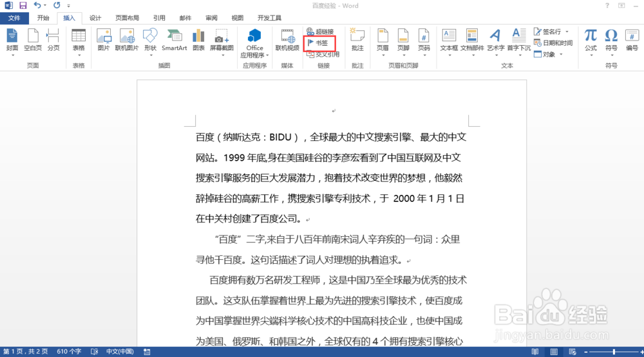Click the Bookmark (书签) button

(318, 42)
